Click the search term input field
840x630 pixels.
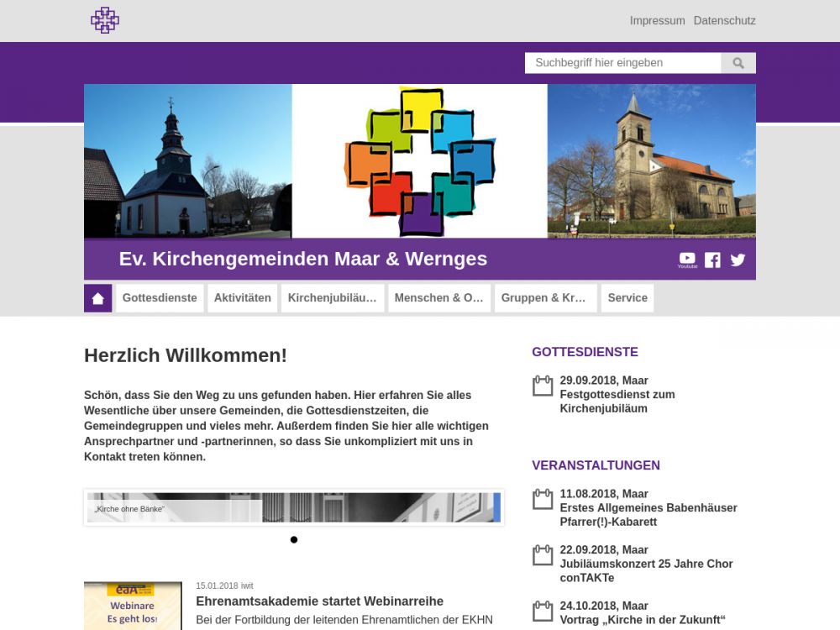[622, 63]
